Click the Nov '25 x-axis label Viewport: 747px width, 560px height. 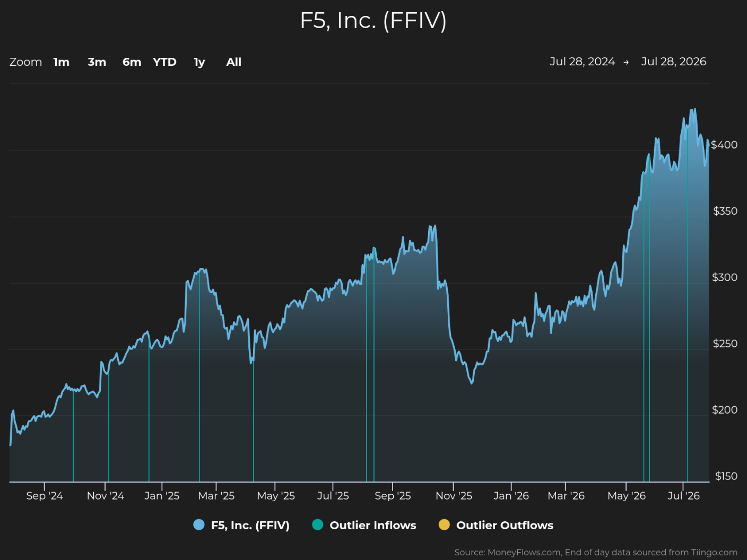454,496
